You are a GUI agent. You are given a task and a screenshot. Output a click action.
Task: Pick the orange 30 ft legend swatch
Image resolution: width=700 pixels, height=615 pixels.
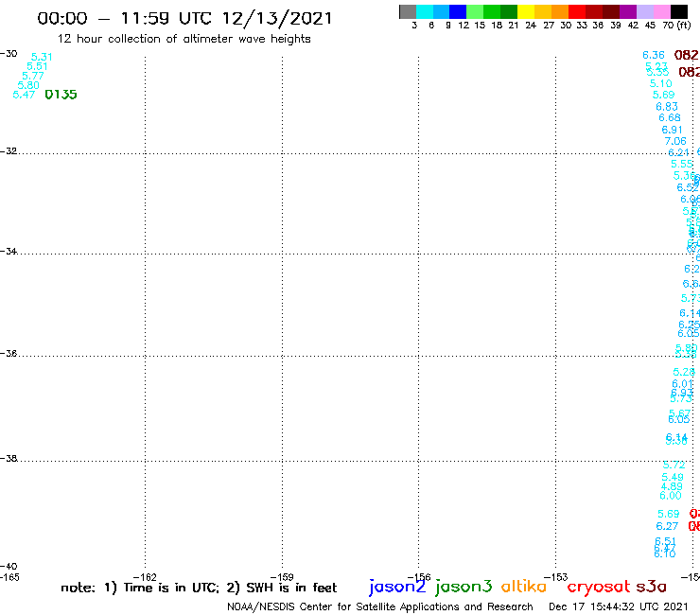(x=560, y=11)
